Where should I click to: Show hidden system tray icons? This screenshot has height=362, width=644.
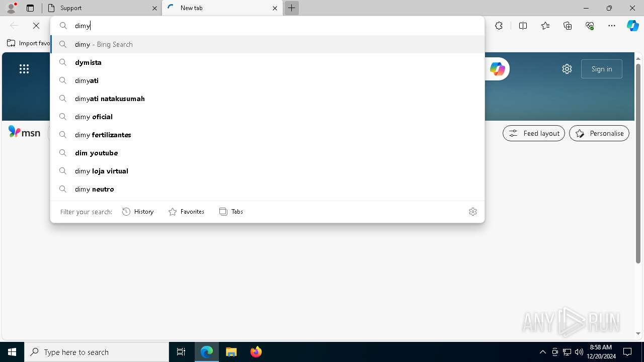(543, 352)
